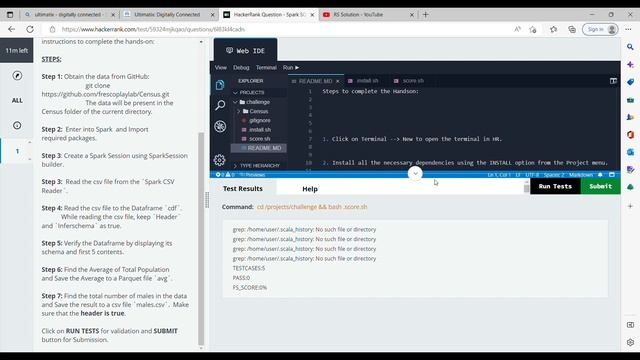640x360 pixels.
Task: Click the 11m left timer
Action: [17, 51]
